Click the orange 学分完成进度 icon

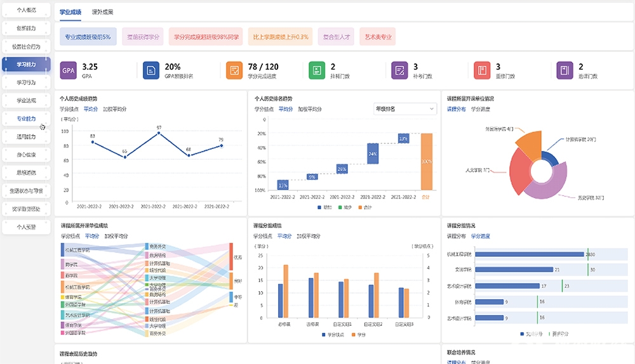pos(234,70)
